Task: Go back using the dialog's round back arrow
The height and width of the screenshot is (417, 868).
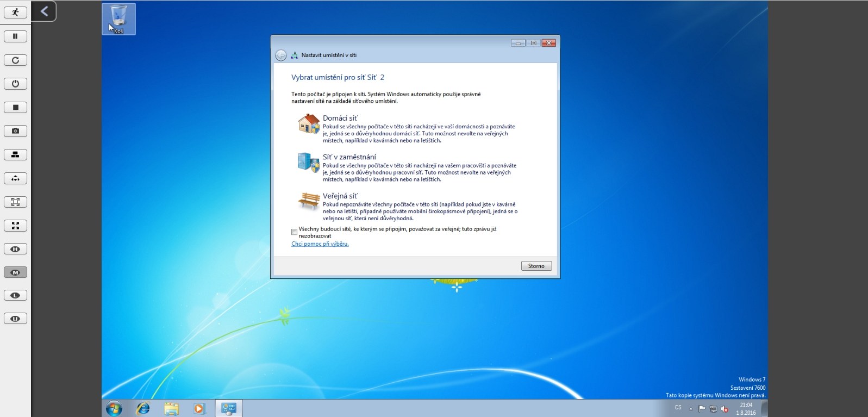Action: coord(281,55)
